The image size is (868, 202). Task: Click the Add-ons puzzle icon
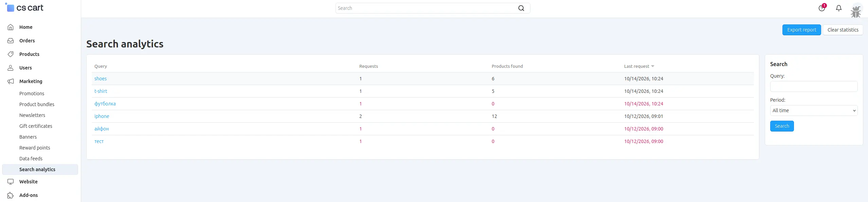(11, 195)
